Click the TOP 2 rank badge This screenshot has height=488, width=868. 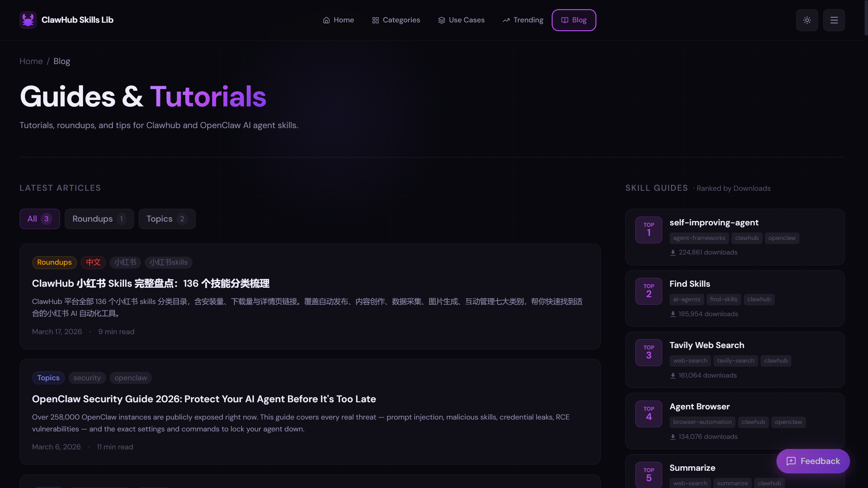tap(649, 291)
